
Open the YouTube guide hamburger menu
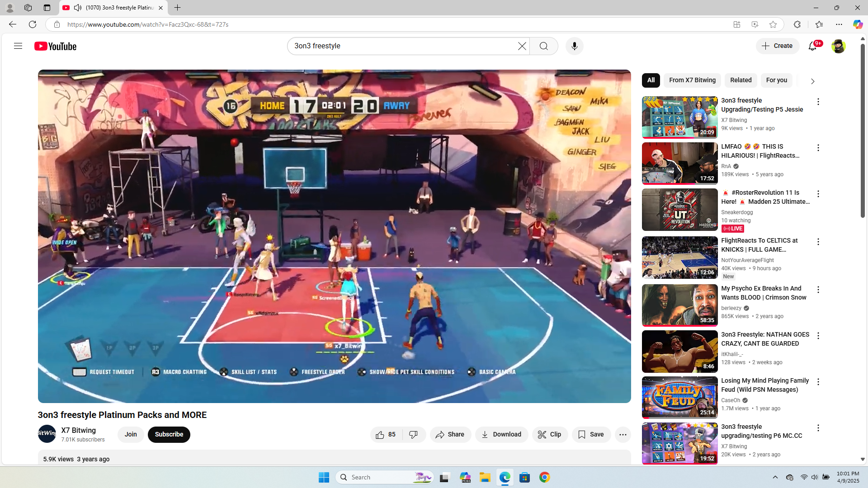(18, 46)
